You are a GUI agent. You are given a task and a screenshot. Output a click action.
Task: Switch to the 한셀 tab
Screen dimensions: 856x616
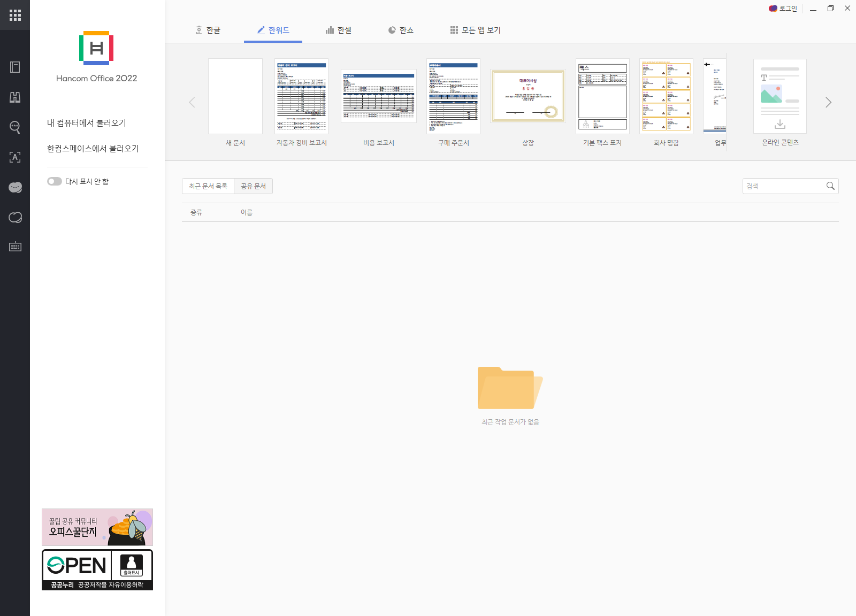tap(339, 30)
